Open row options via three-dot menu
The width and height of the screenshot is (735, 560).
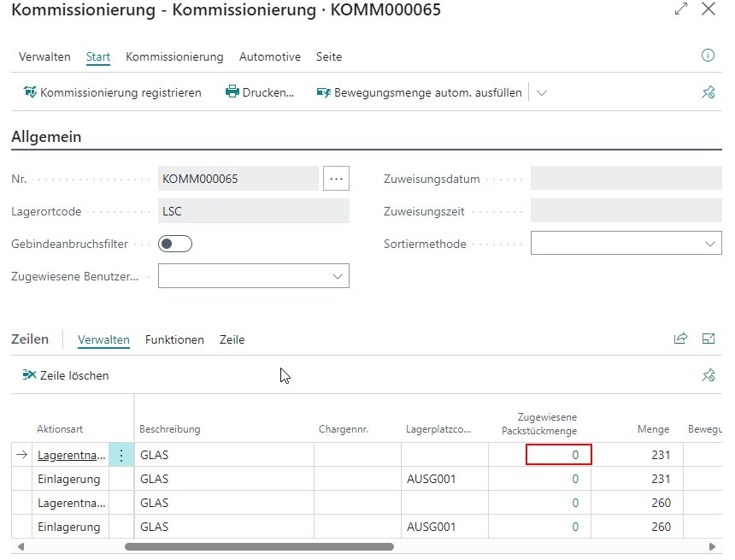click(121, 456)
